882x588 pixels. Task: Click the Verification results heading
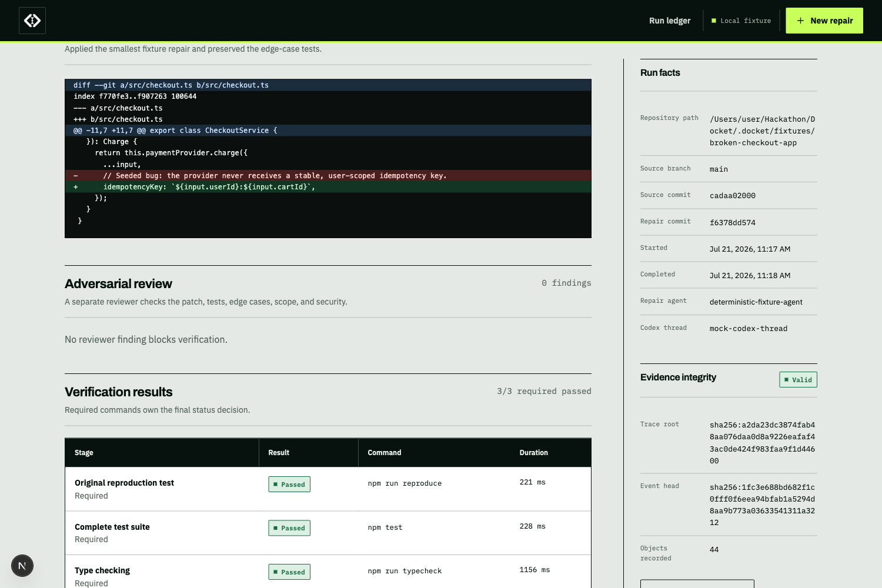119,392
